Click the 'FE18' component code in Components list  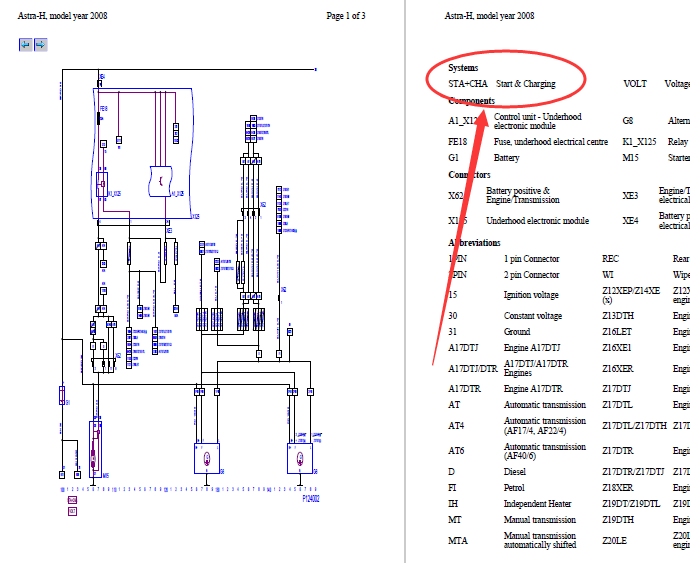pos(458,142)
